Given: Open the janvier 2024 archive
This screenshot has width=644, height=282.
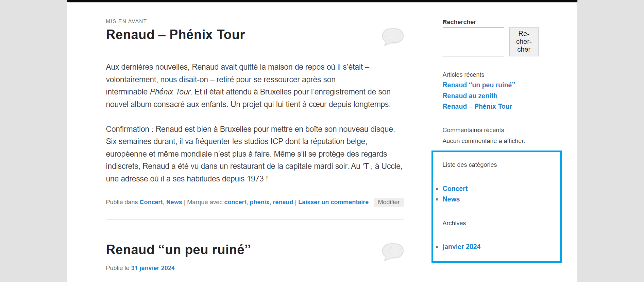Looking at the screenshot, I should (461, 247).
